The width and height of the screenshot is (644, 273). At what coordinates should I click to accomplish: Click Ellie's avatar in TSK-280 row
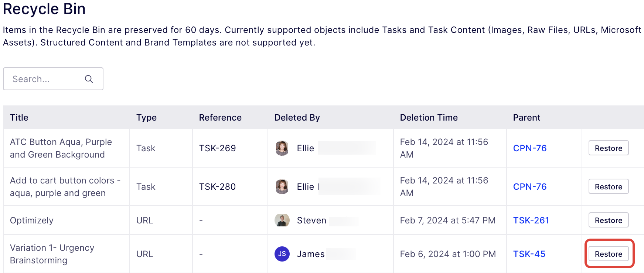click(282, 187)
